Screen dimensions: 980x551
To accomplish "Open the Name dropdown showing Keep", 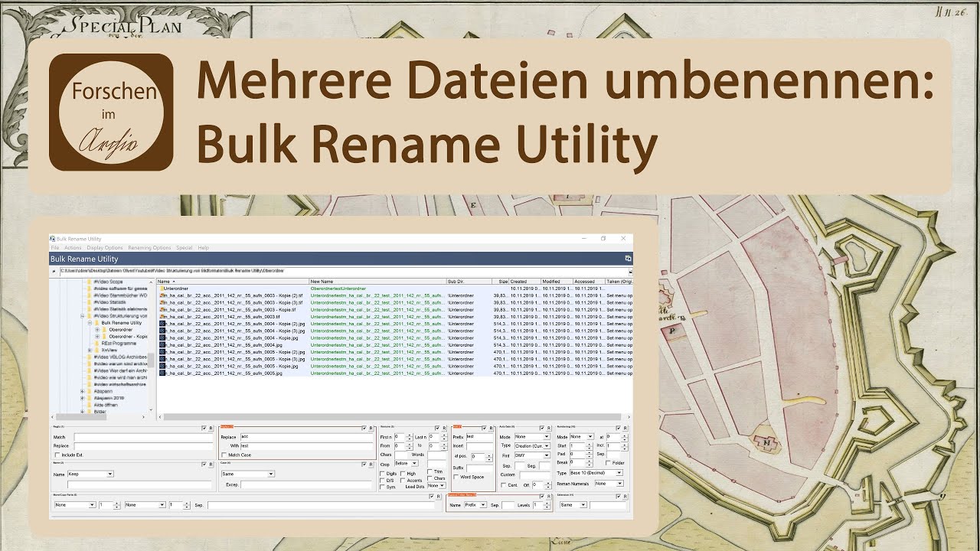I will point(90,474).
